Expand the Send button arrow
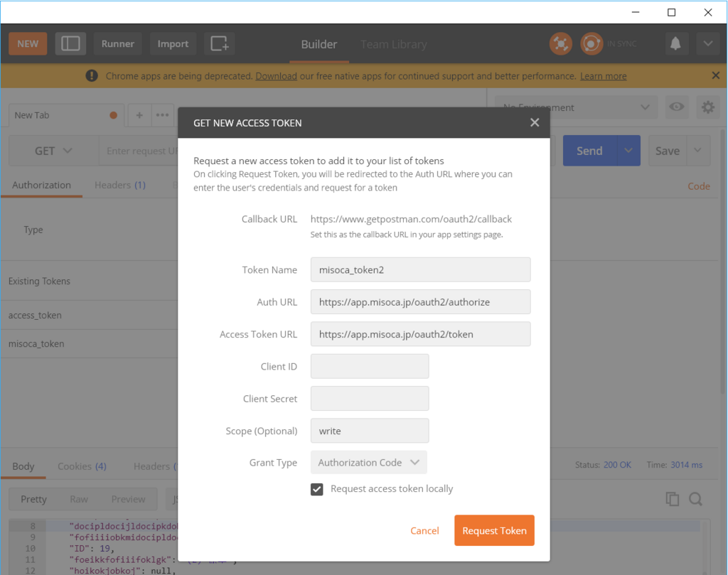Viewport: 728px width, 575px height. point(628,151)
